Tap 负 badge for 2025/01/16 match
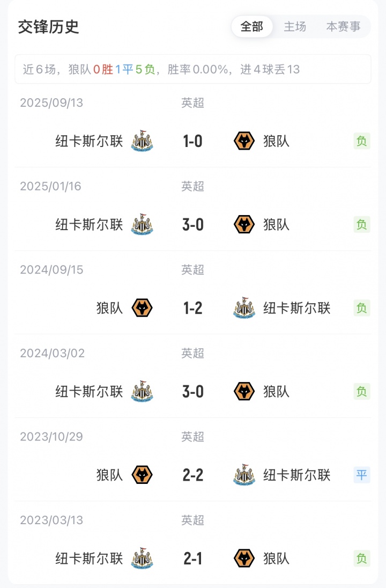386x588 pixels. click(x=362, y=224)
